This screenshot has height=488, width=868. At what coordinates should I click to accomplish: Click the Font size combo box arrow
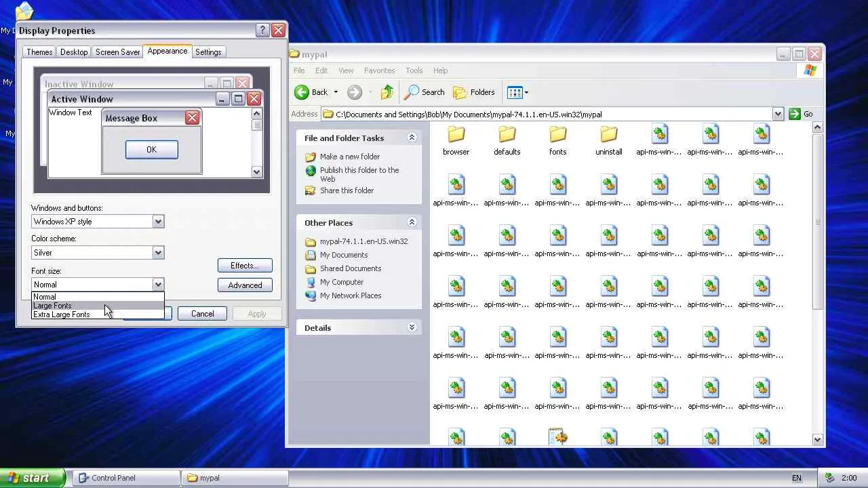(158, 285)
